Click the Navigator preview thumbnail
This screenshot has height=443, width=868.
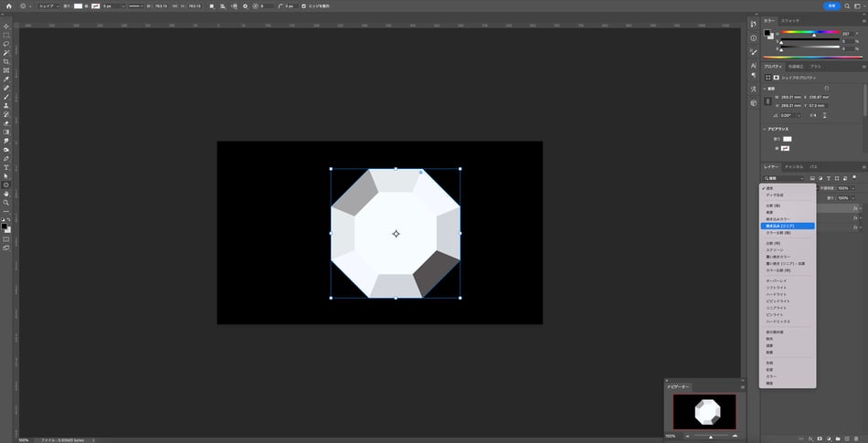click(x=704, y=411)
